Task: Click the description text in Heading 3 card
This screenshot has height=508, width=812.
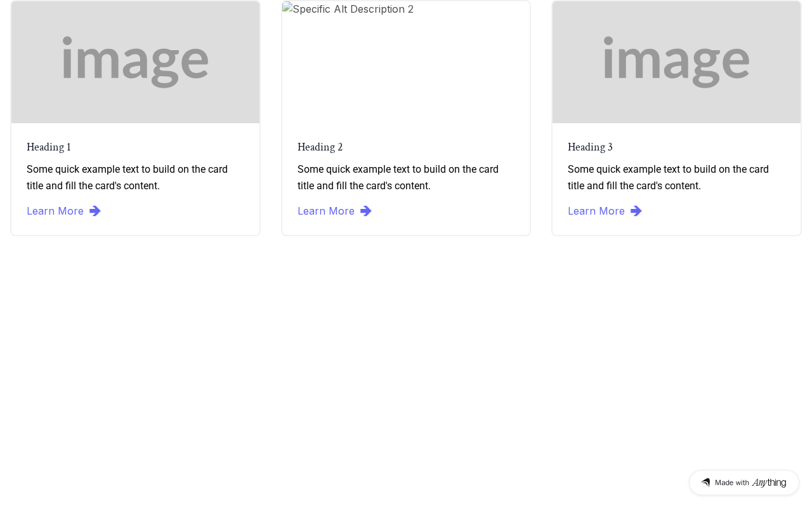Action: tap(668, 178)
